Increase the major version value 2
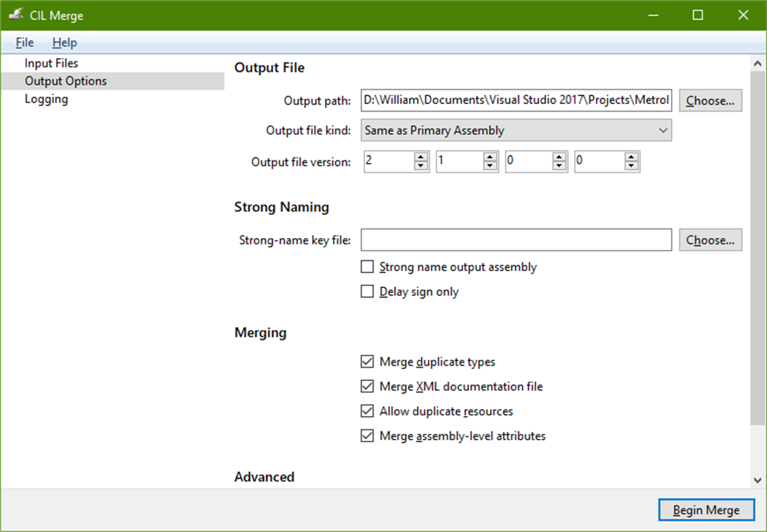Viewport: 767px width, 532px height. click(421, 156)
